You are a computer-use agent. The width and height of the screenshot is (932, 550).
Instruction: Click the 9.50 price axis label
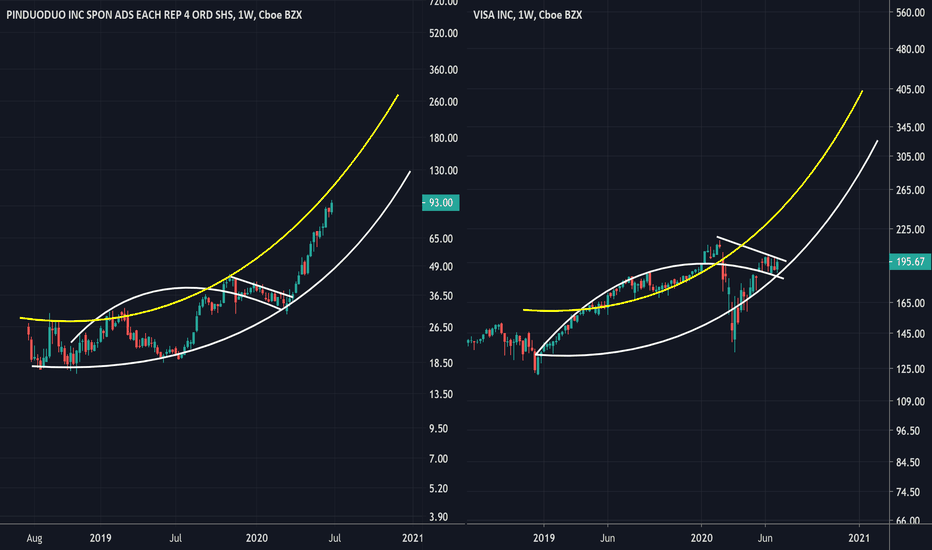click(439, 429)
